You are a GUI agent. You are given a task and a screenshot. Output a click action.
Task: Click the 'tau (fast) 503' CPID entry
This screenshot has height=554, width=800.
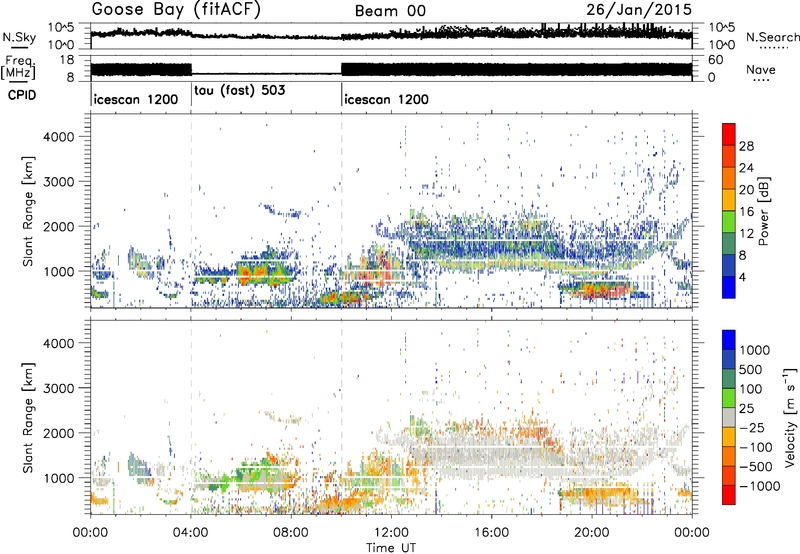coord(240,90)
